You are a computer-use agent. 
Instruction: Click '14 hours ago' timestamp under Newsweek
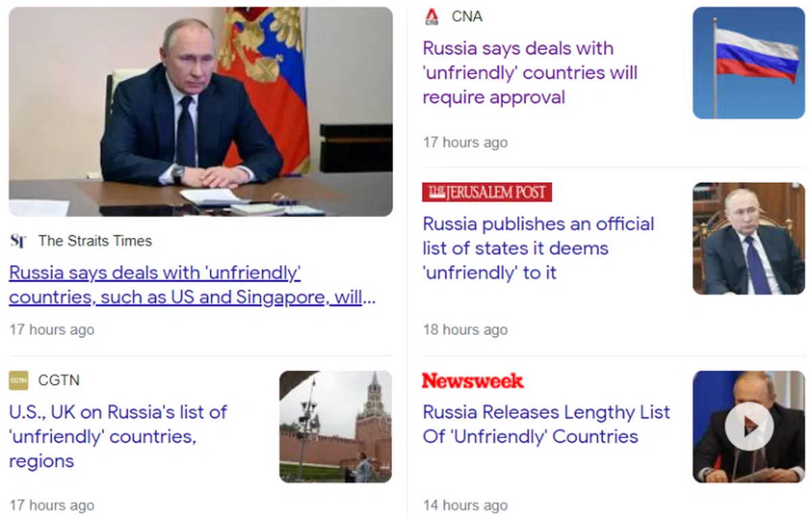466,505
